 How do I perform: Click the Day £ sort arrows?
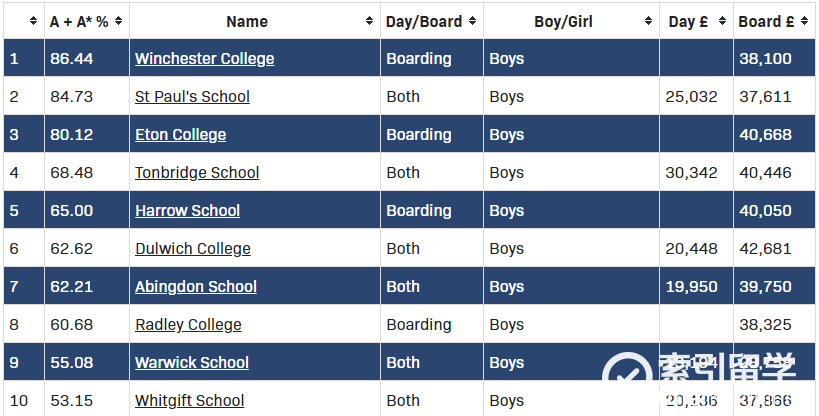pos(722,21)
